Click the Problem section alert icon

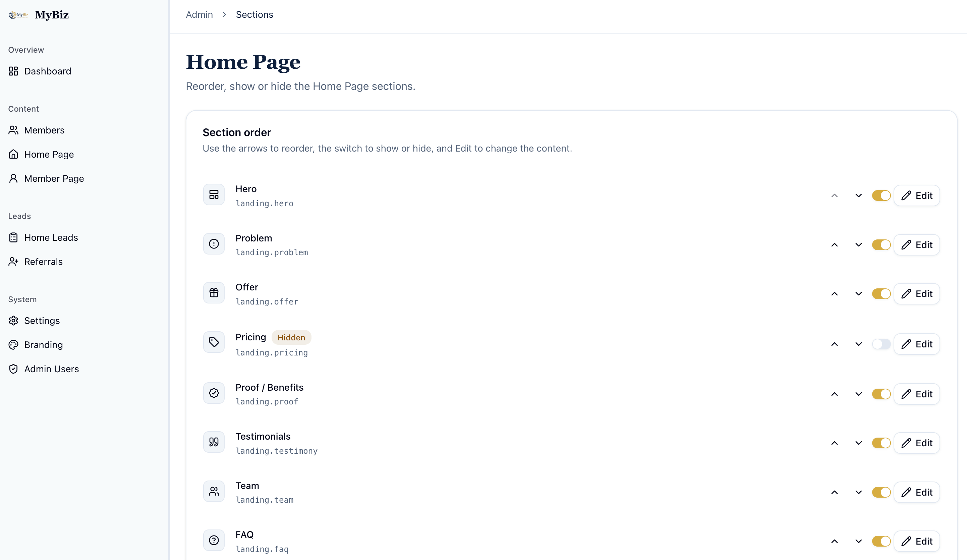pos(214,244)
